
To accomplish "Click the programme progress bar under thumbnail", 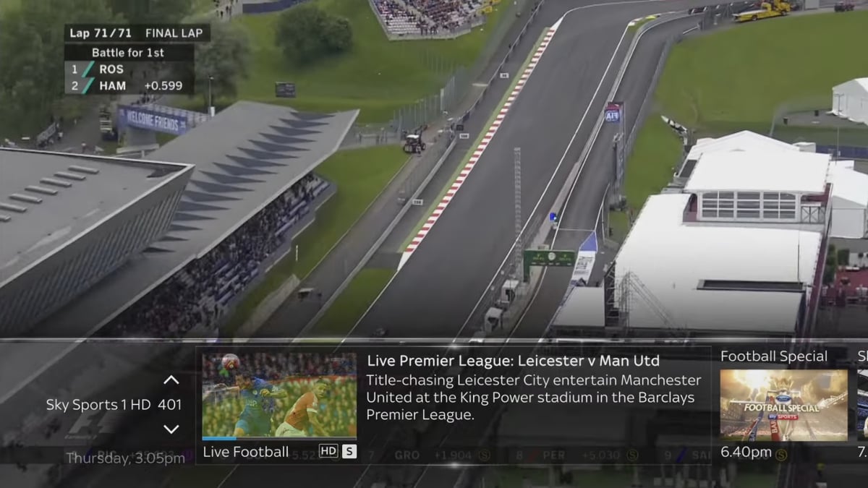I will [279, 438].
